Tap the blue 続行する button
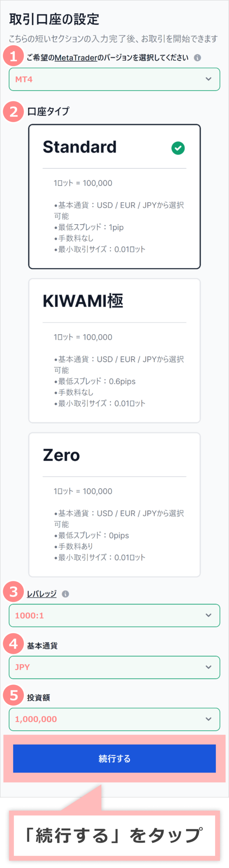Viewport: 229px width, 868px height. pyautogui.click(x=114, y=758)
